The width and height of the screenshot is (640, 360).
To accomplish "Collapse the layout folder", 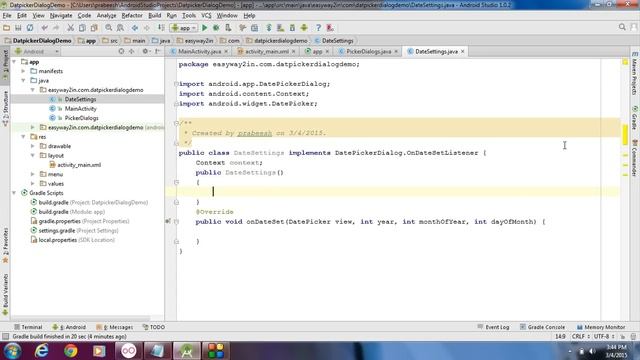I will [33, 156].
